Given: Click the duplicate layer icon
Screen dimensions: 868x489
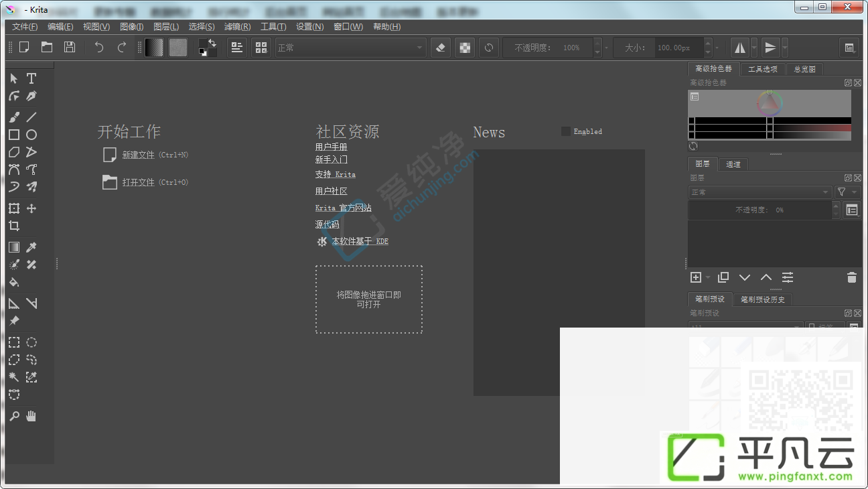Looking at the screenshot, I should [723, 277].
